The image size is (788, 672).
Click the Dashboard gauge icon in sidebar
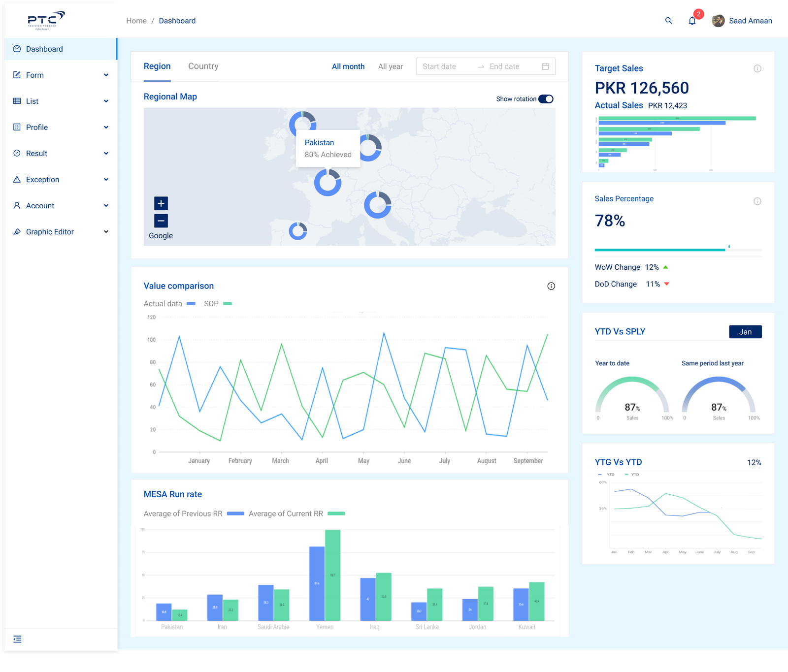pyautogui.click(x=17, y=49)
